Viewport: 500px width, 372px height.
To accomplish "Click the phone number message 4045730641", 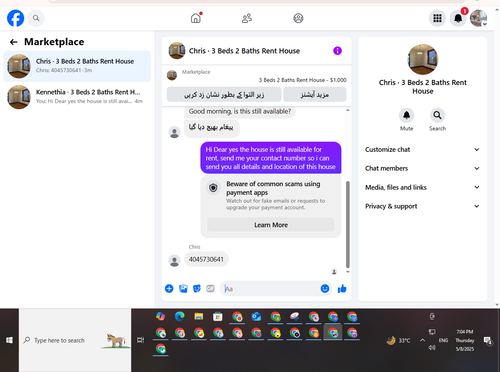I will click(x=206, y=259).
